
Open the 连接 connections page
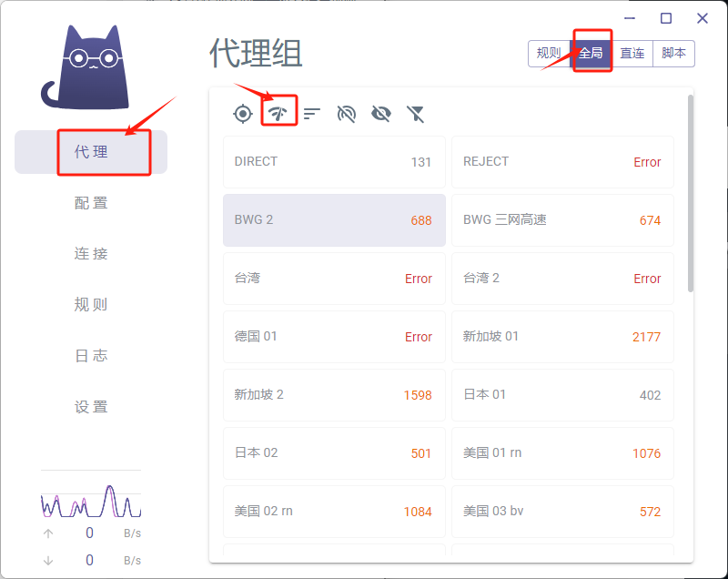pyautogui.click(x=91, y=254)
